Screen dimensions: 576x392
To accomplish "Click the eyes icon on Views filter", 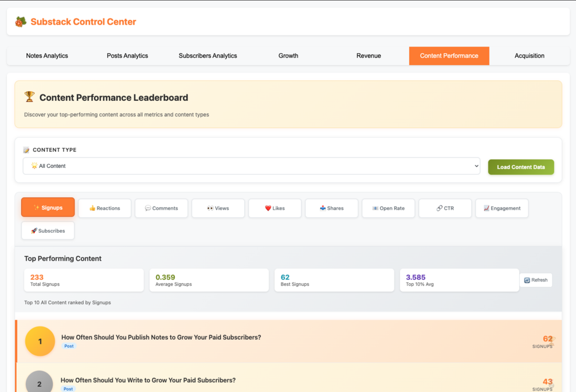I will click(210, 208).
